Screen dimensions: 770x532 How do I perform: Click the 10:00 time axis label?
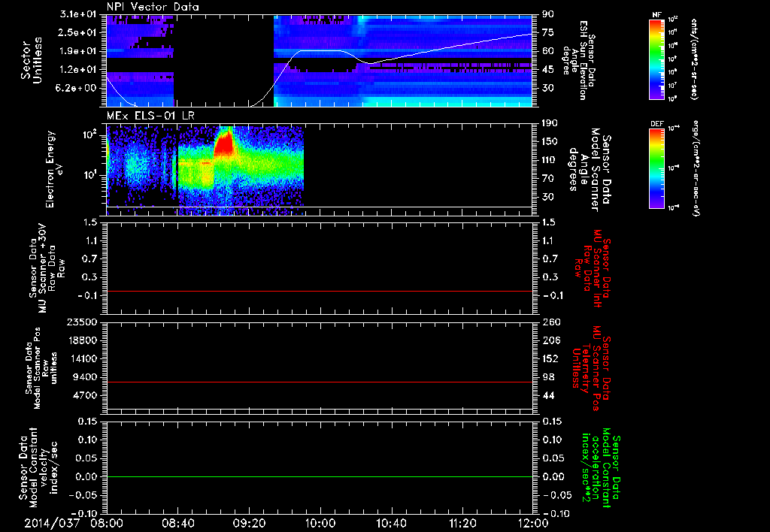(320, 524)
